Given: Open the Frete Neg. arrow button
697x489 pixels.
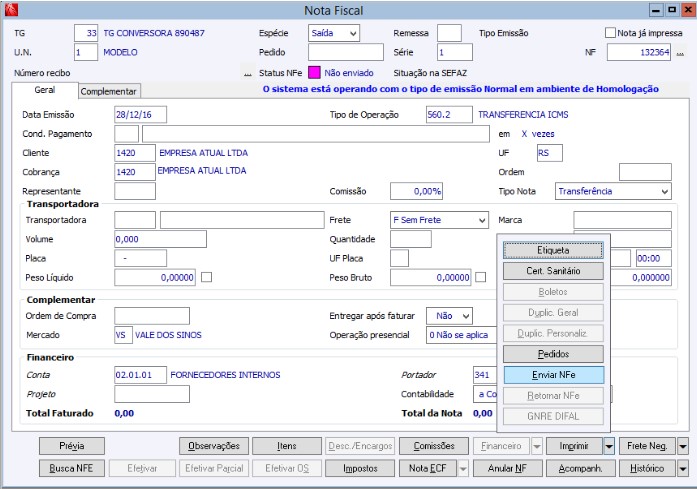Looking at the screenshot, I should 683,446.
